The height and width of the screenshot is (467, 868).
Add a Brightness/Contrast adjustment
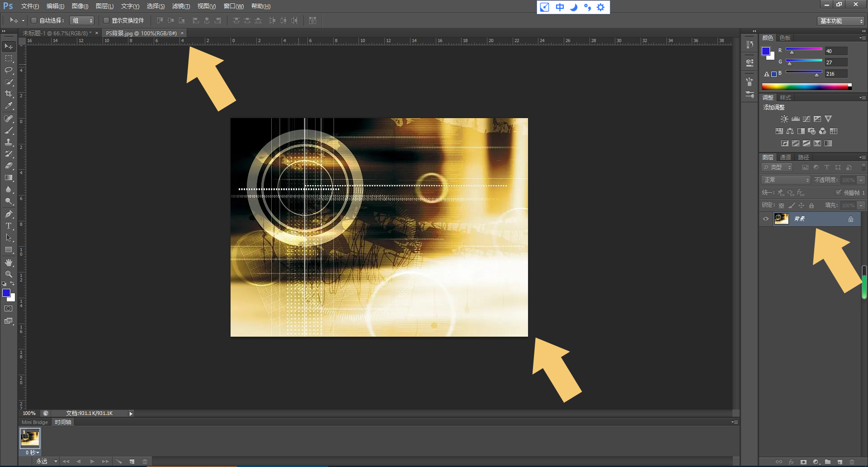pyautogui.click(x=784, y=119)
